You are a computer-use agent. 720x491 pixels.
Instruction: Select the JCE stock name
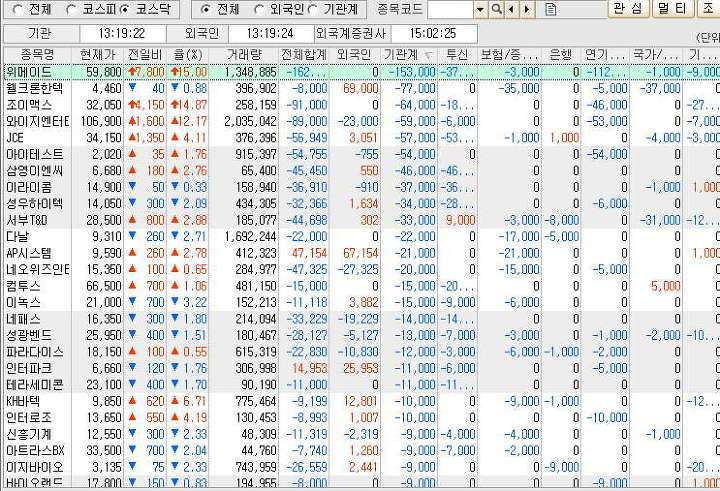coord(15,138)
